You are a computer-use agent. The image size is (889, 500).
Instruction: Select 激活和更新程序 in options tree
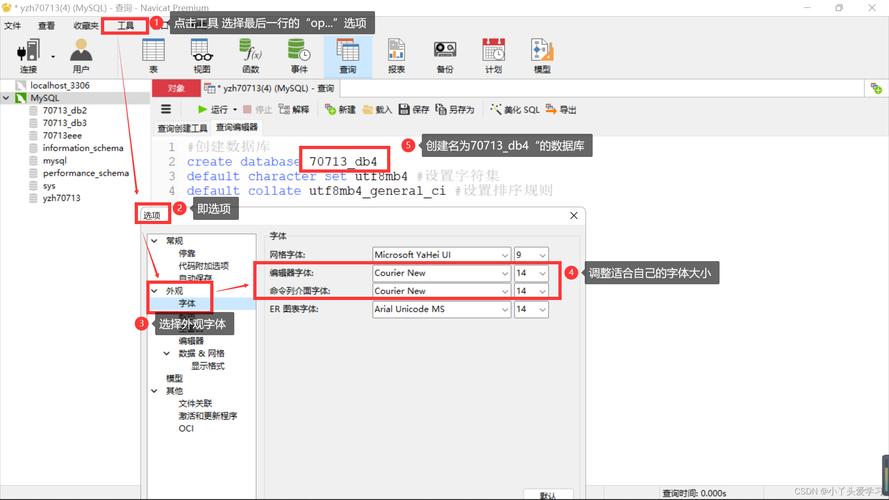[208, 416]
